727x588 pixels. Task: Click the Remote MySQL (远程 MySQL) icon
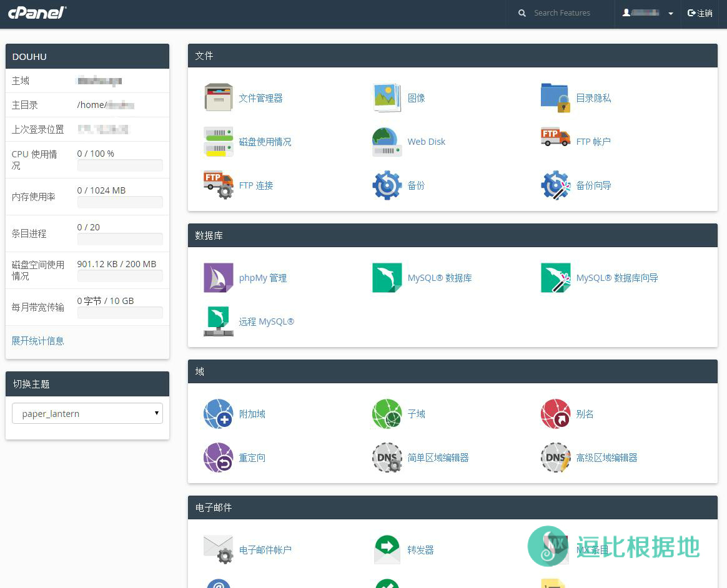click(x=218, y=321)
